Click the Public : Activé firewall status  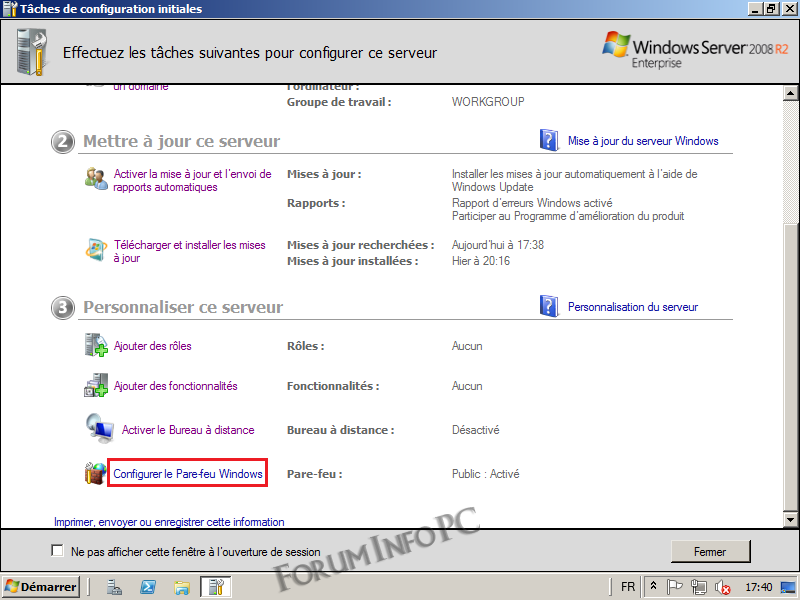(x=485, y=474)
